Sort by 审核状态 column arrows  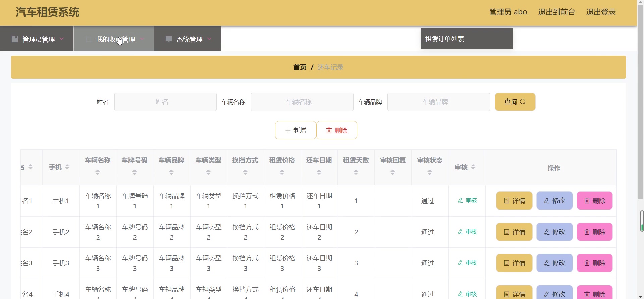(x=430, y=172)
